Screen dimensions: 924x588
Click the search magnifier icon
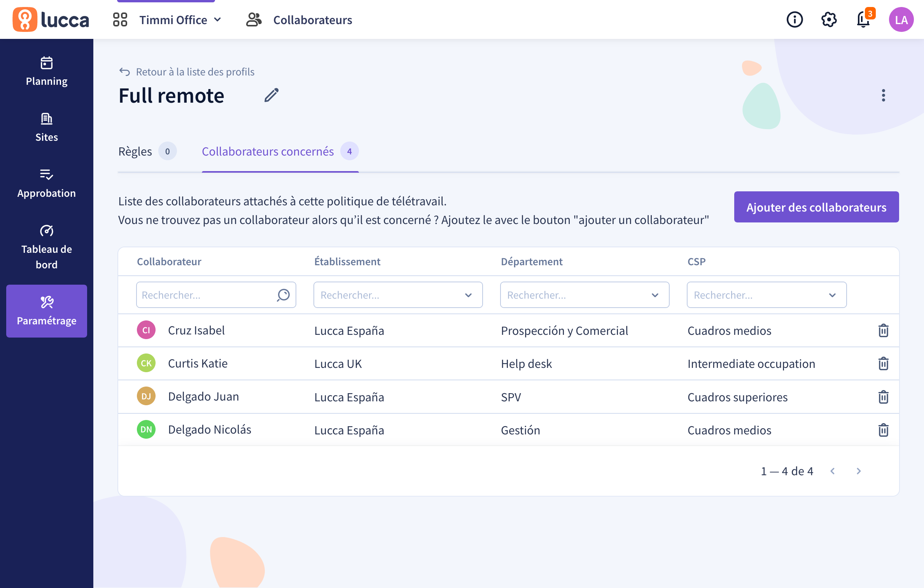tap(283, 295)
